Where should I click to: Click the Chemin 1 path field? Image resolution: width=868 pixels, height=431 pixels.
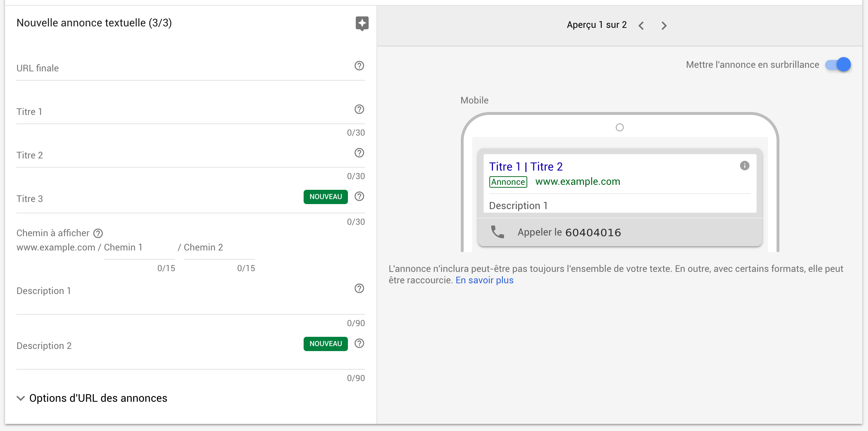(x=139, y=248)
